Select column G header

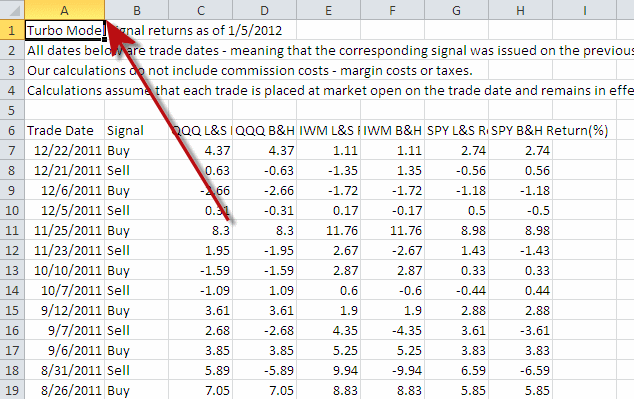(x=456, y=10)
